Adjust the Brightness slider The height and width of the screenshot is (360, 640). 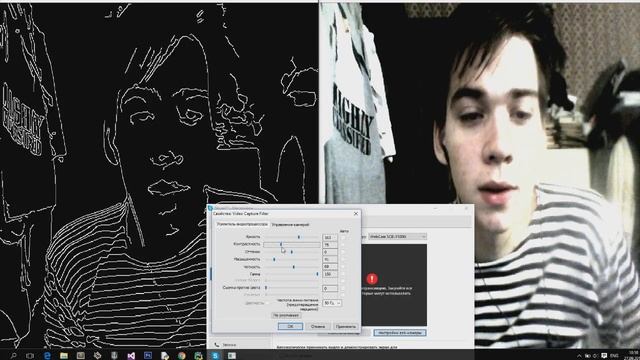[291, 237]
